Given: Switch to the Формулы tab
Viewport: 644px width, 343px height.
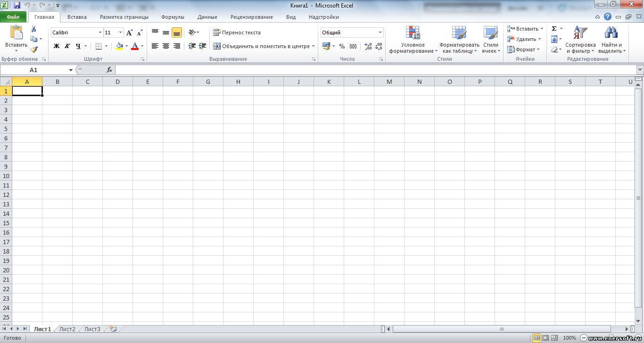Looking at the screenshot, I should coord(173,17).
